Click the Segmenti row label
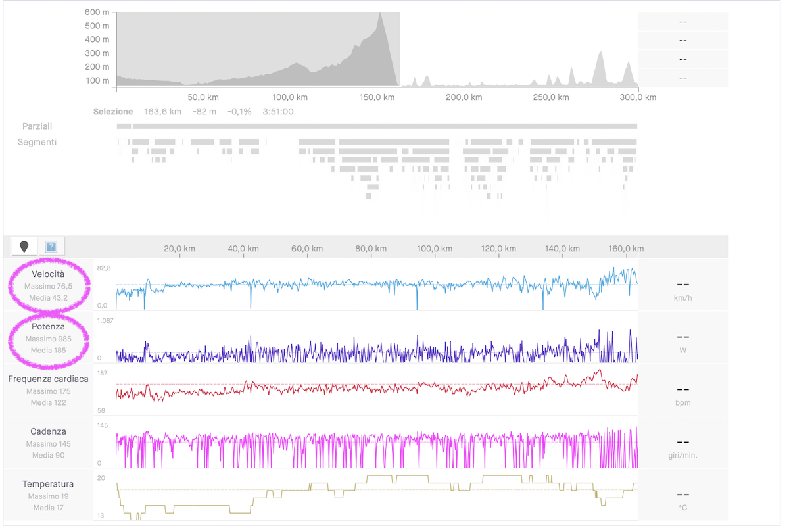Image resolution: width=789 pixels, height=532 pixels. point(37,142)
